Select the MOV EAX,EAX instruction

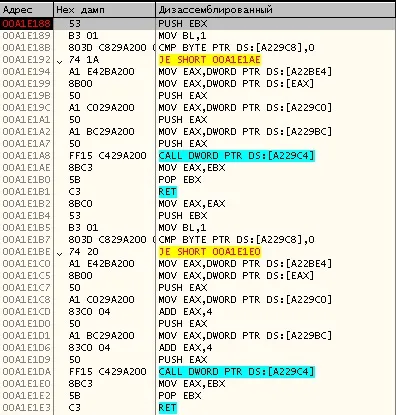192,204
